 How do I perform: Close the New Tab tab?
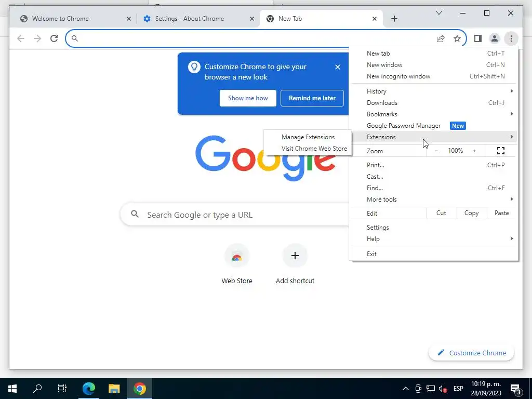coord(374,19)
